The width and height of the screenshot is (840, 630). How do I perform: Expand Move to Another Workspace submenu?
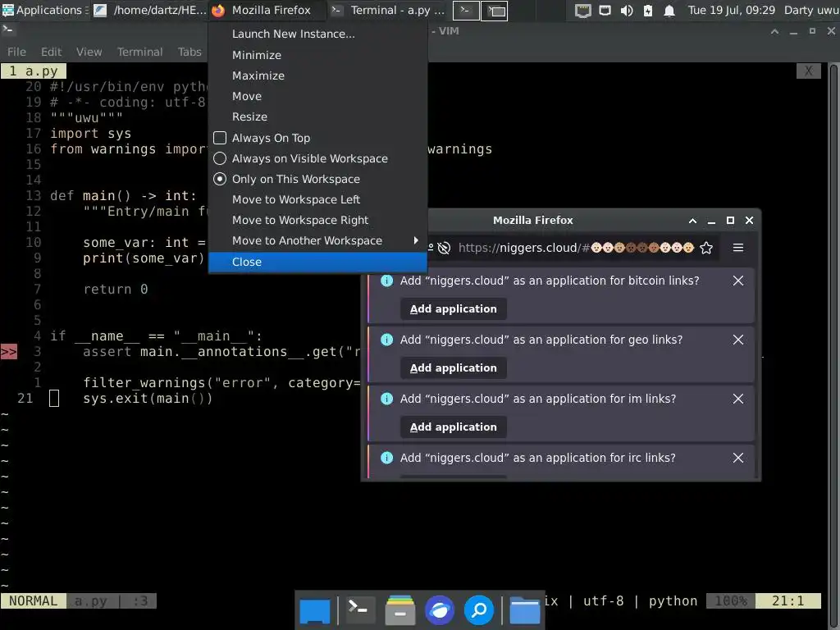point(317,240)
